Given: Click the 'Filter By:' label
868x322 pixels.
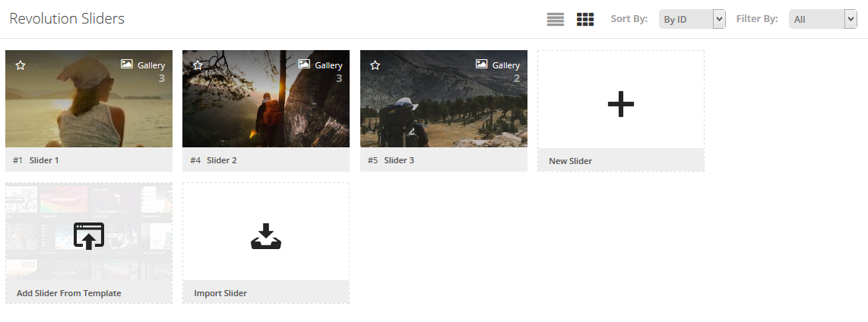Looking at the screenshot, I should click(x=757, y=18).
